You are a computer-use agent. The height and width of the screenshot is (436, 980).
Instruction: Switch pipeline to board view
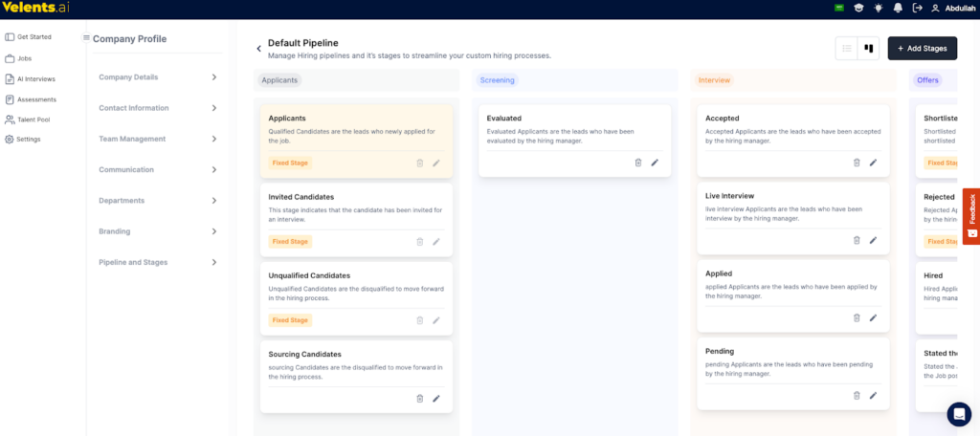pos(870,48)
